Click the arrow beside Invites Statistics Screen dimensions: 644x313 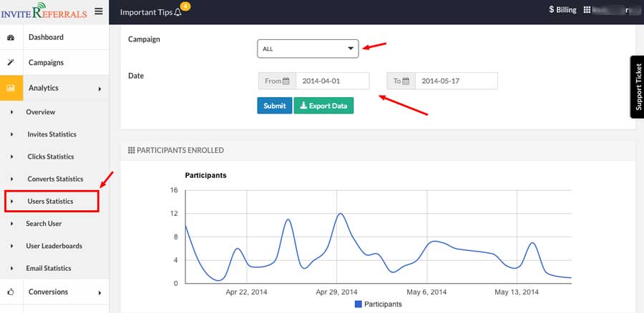point(12,134)
